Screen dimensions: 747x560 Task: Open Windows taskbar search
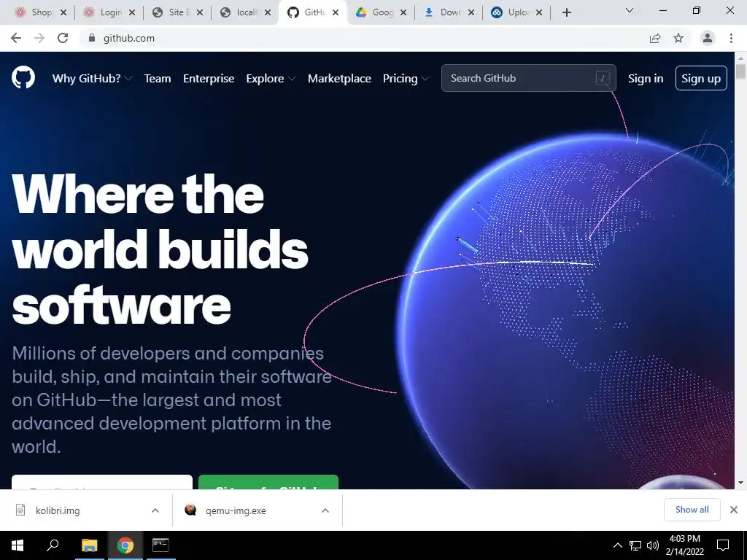(x=53, y=545)
